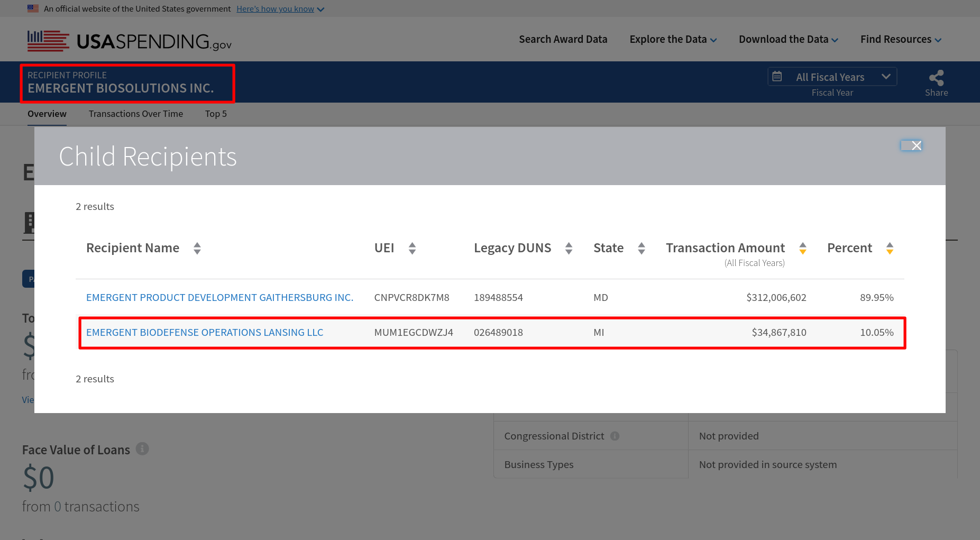This screenshot has width=980, height=540.
Task: Click Not provided in source system text
Action: coord(768,464)
